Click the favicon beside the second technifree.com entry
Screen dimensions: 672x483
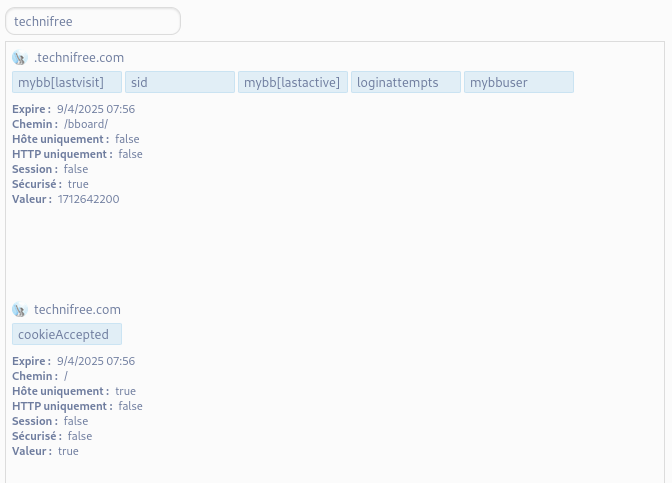click(x=19, y=310)
